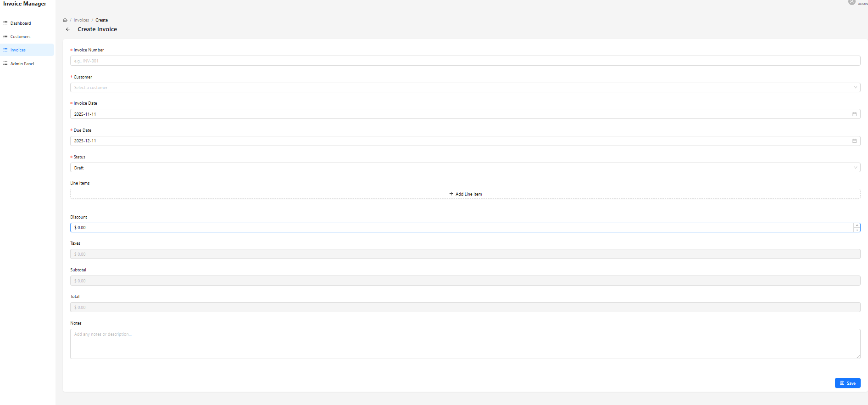
Task: Click the Admin Panel sidebar icon
Action: [6, 63]
